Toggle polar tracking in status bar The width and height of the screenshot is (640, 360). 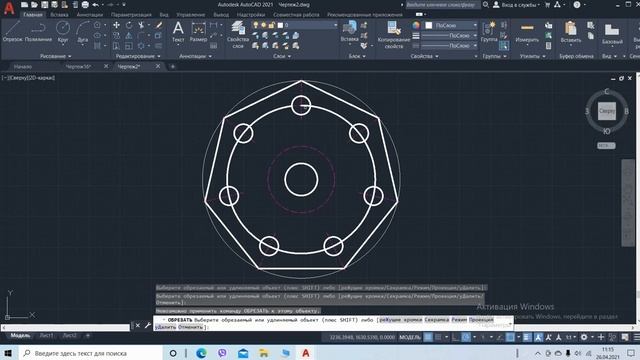[x=466, y=337]
